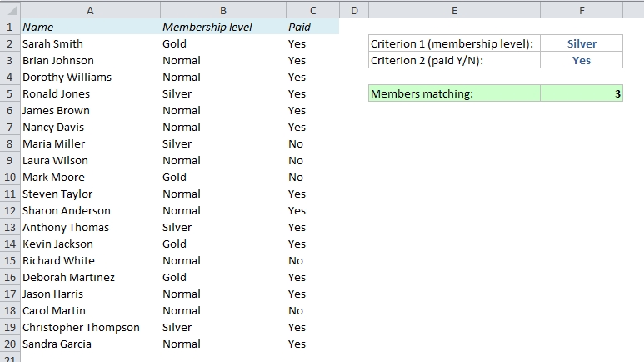644x362 pixels.
Task: Select column B header
Action: click(x=223, y=10)
